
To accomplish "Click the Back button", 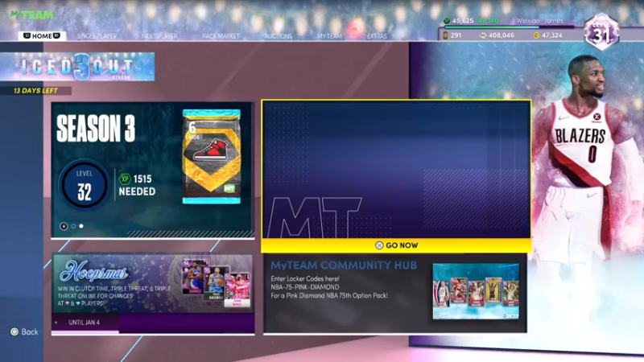I will tap(24, 331).
